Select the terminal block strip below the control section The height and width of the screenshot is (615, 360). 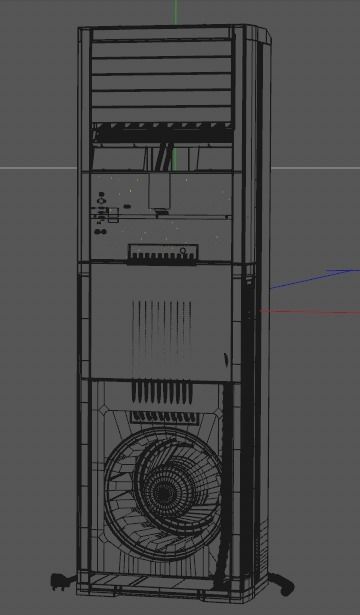[x=162, y=254]
